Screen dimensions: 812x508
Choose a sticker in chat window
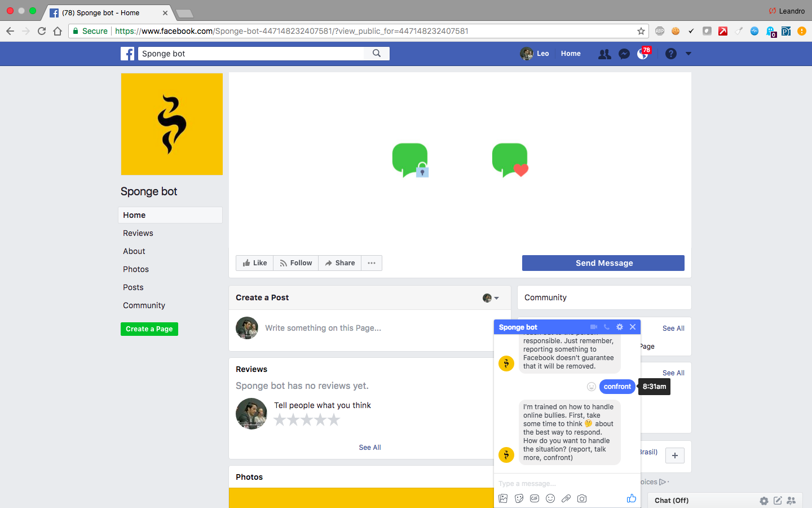tap(519, 498)
